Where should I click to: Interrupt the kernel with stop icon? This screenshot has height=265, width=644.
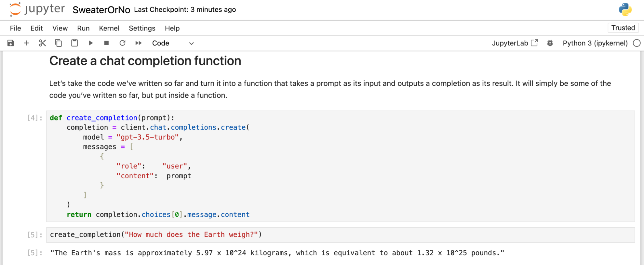(x=106, y=43)
